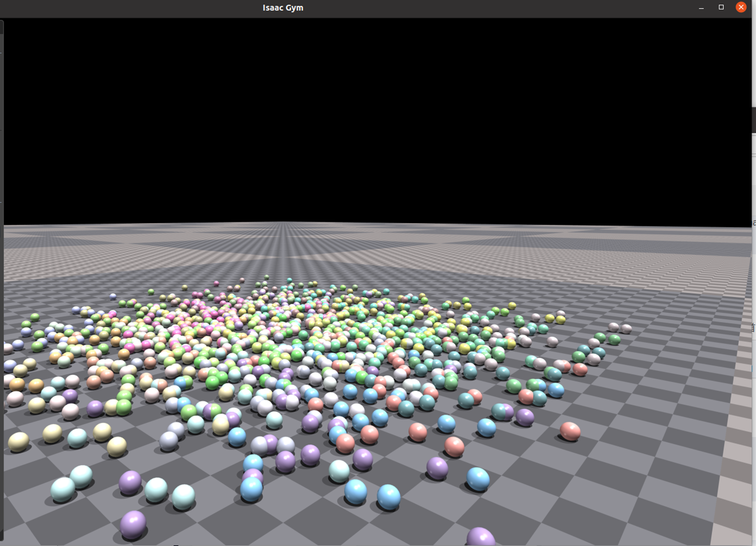Maximize the Isaac Gym window
Screen dimensions: 756x546
(x=721, y=7)
